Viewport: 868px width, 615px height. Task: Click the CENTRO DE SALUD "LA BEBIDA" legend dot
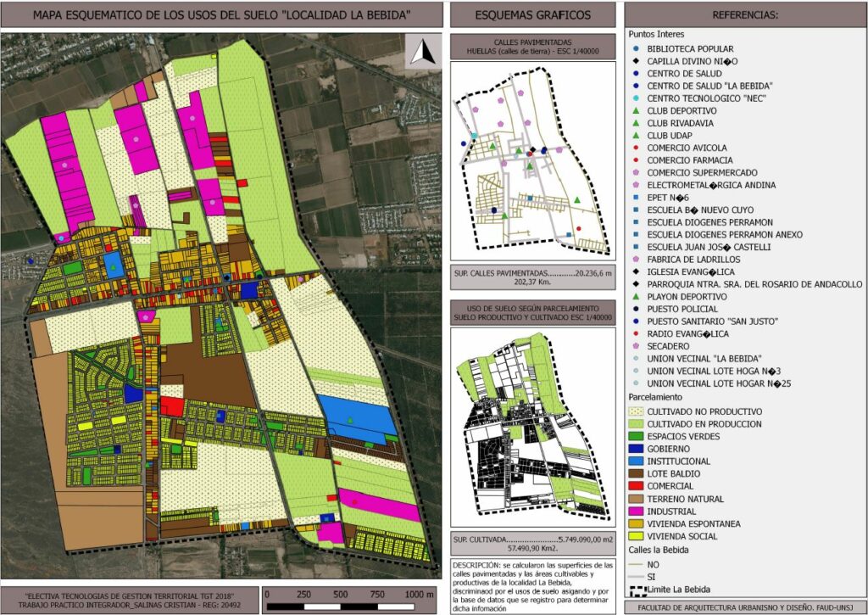[636, 86]
